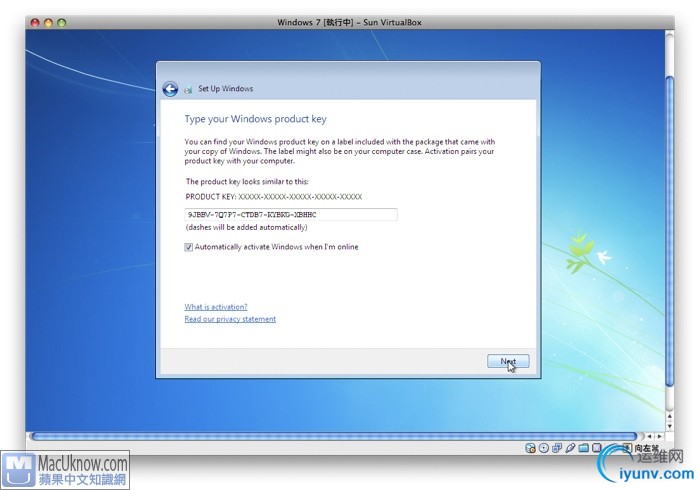Click the VirtualBox window title text

(x=349, y=22)
